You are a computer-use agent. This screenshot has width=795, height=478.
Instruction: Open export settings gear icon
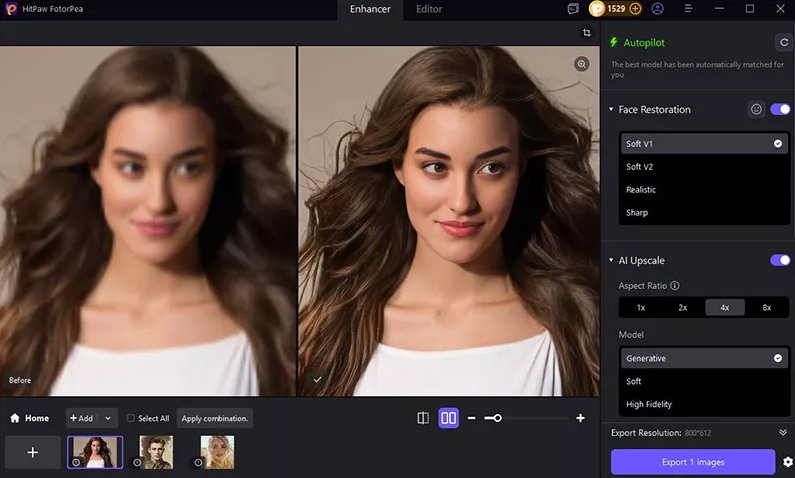(x=787, y=462)
